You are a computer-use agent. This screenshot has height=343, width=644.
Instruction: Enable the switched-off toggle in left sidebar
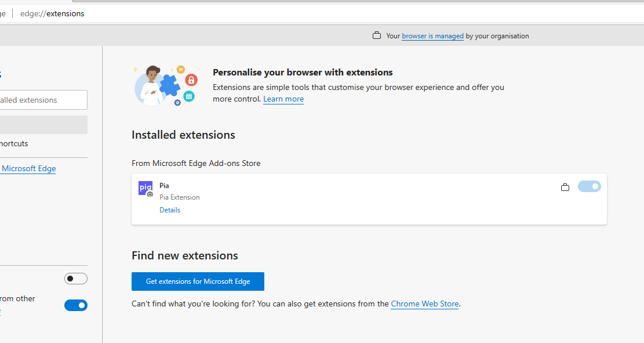76,279
